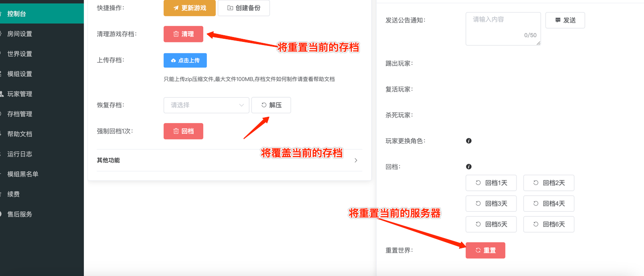The height and width of the screenshot is (276, 644).
Task: Click the red 重置 world button
Action: 485,250
